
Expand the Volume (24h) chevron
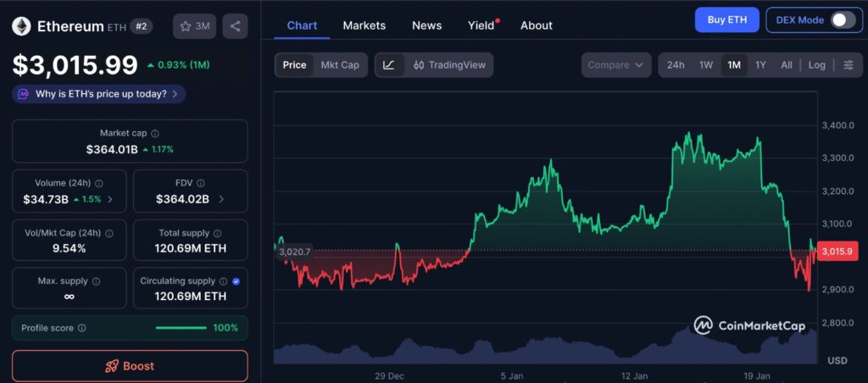click(109, 199)
